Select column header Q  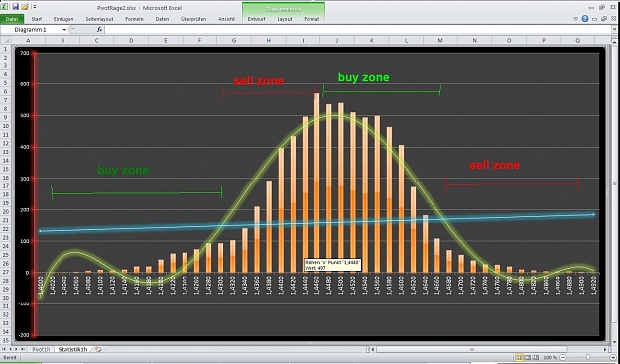[x=578, y=40]
